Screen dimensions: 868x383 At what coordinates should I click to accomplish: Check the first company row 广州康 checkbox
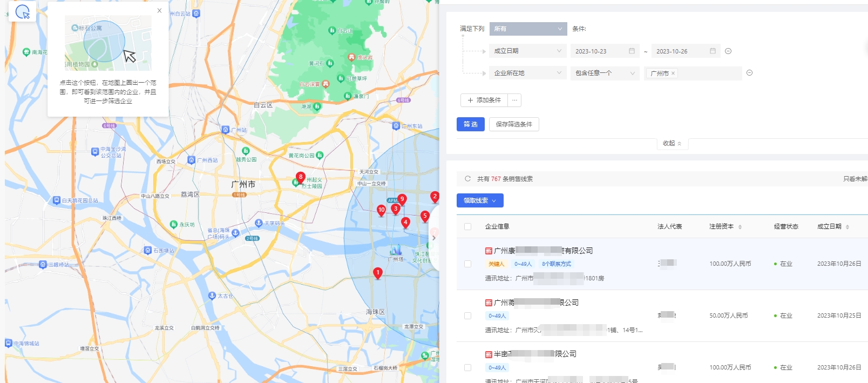(x=467, y=264)
